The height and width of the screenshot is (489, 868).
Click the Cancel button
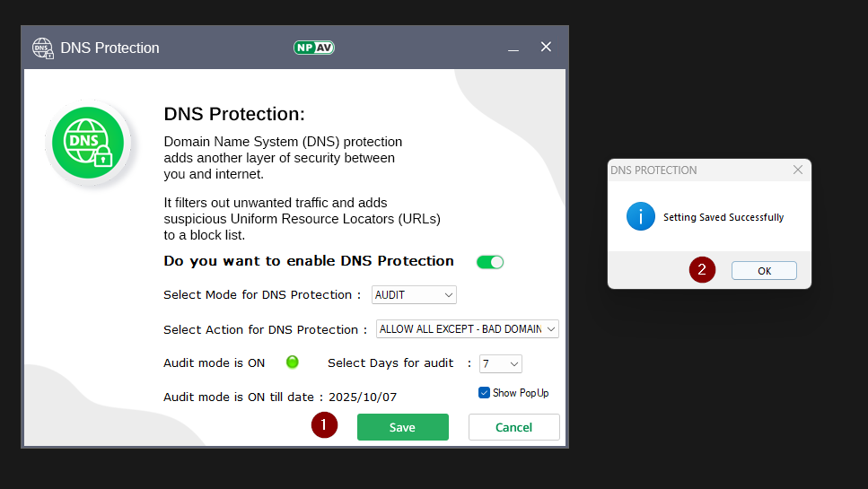tap(513, 427)
